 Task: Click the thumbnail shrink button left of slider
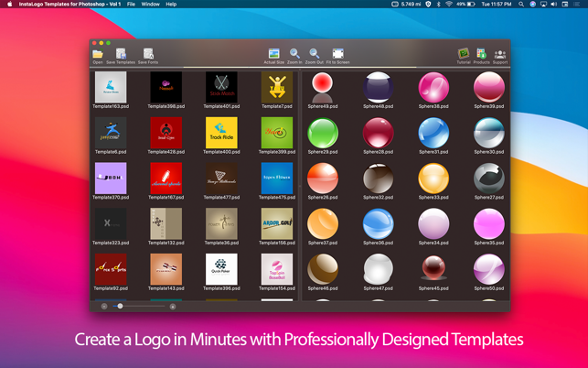104,307
